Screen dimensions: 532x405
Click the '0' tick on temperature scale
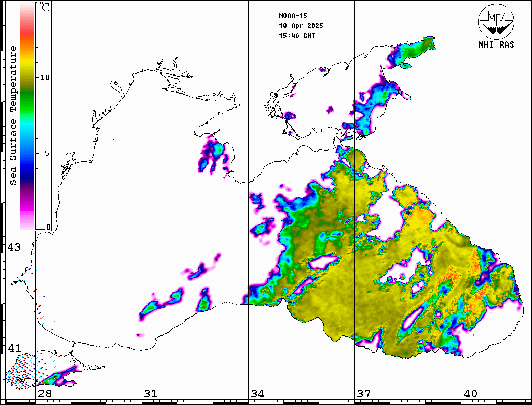[48, 227]
